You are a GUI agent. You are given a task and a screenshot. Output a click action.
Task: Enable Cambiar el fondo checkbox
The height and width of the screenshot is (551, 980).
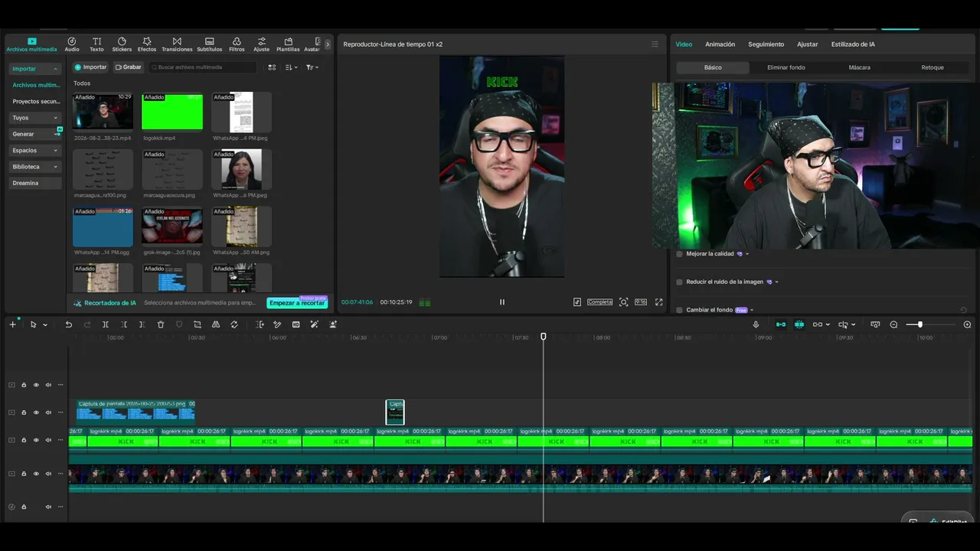679,310
